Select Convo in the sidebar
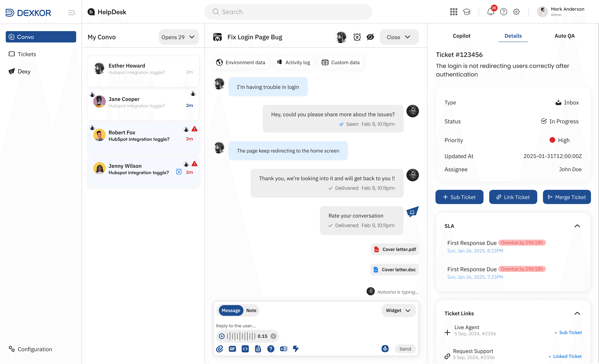 [x=41, y=37]
